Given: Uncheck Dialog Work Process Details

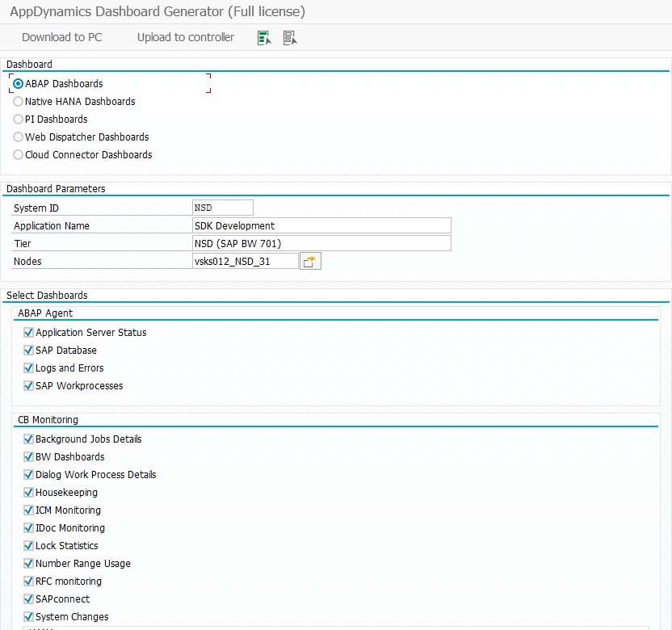Looking at the screenshot, I should pyautogui.click(x=29, y=475).
